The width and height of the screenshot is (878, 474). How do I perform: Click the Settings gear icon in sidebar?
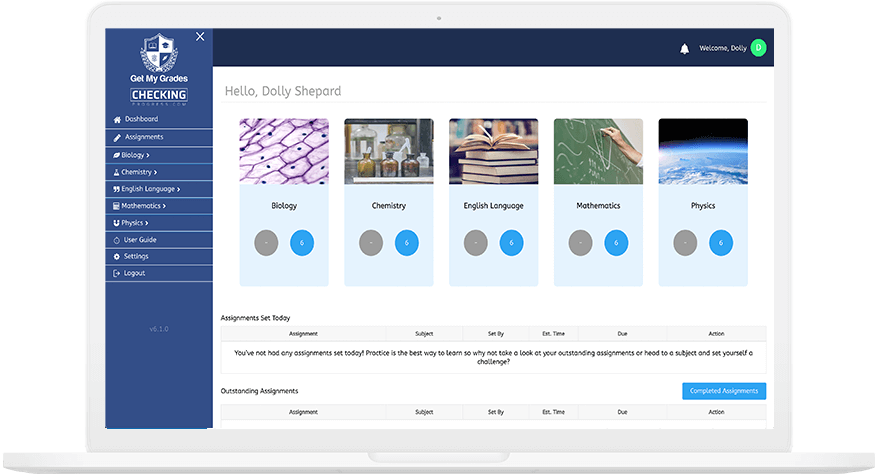pos(117,257)
